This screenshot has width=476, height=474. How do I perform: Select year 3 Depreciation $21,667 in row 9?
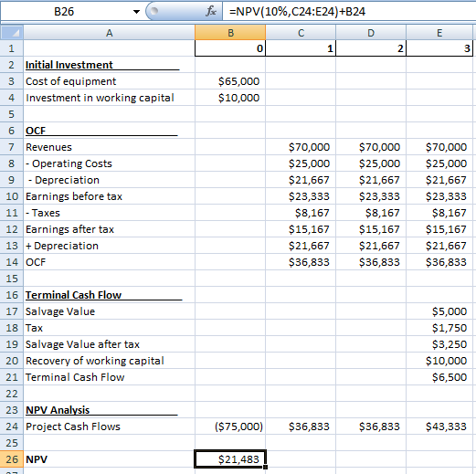pos(439,180)
